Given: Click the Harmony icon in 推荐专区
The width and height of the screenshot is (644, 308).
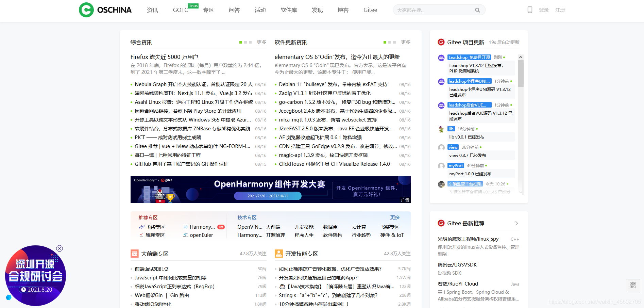Looking at the screenshot, I should [x=186, y=227].
